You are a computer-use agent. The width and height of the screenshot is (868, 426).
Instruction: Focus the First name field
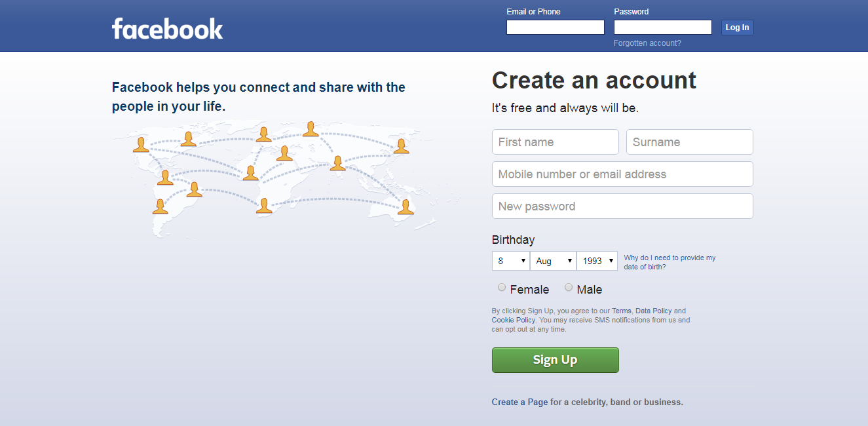[x=556, y=142]
